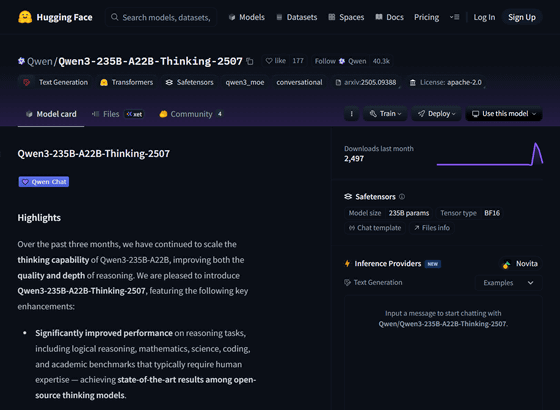The image size is (560, 410).
Task: Click the arxiv document icon
Action: coord(338,82)
